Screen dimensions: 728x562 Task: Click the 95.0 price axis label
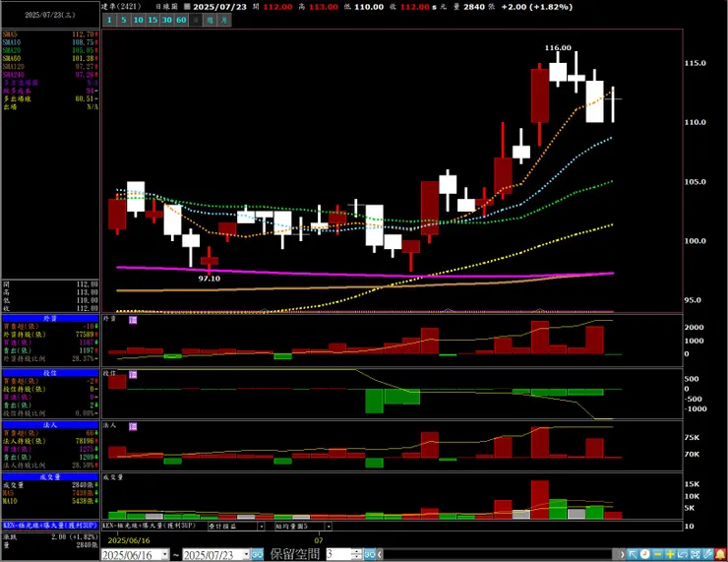coord(693,300)
